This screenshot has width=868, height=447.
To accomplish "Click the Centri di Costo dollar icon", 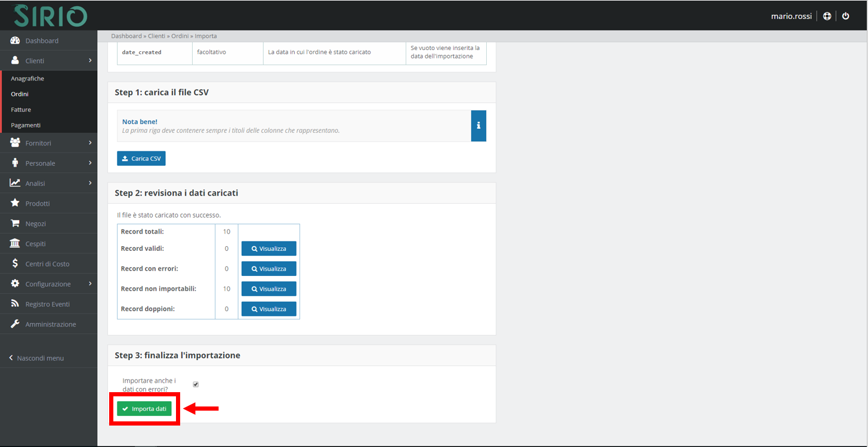I will pos(16,264).
